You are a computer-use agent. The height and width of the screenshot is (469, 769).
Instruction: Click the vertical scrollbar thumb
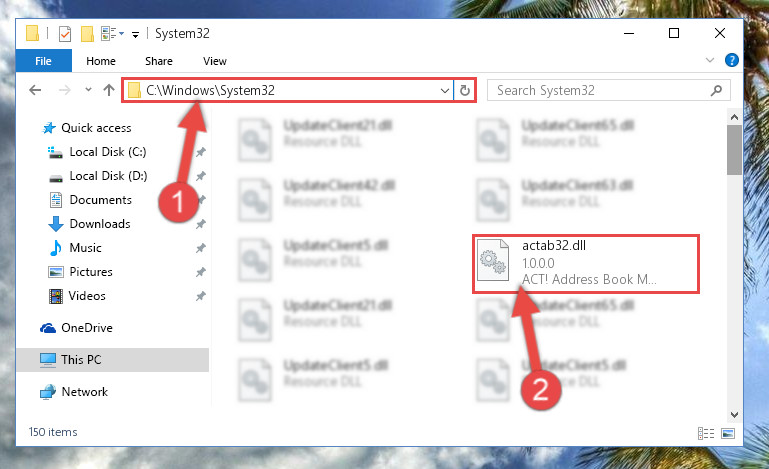point(734,150)
